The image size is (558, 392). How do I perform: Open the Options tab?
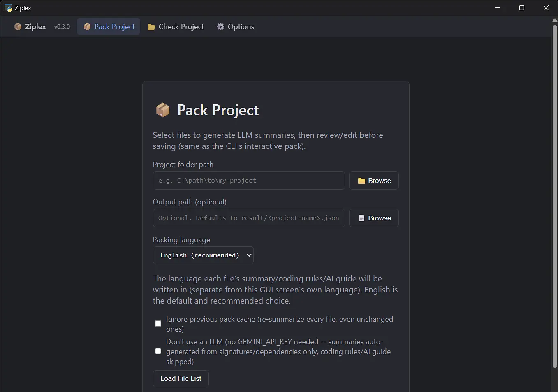click(x=236, y=27)
